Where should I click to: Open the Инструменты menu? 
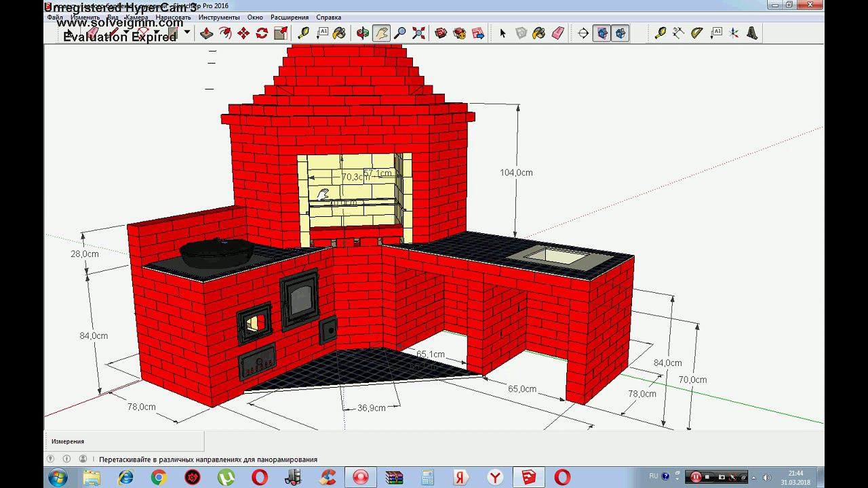(x=218, y=17)
